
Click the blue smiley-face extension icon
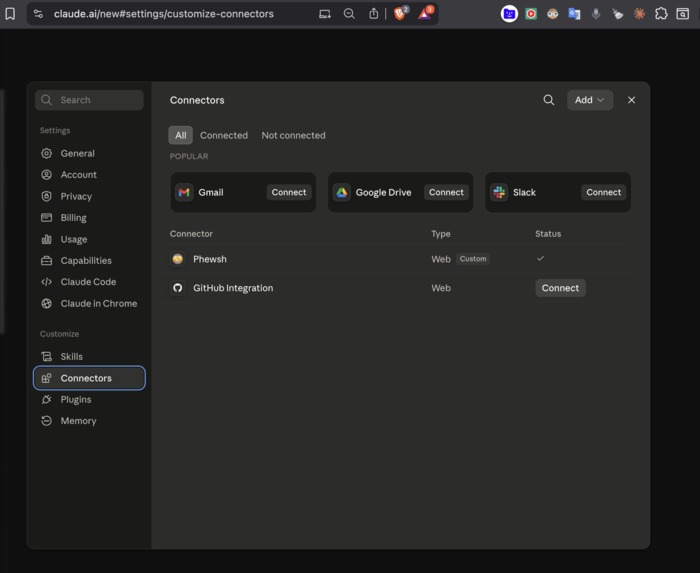coord(509,14)
